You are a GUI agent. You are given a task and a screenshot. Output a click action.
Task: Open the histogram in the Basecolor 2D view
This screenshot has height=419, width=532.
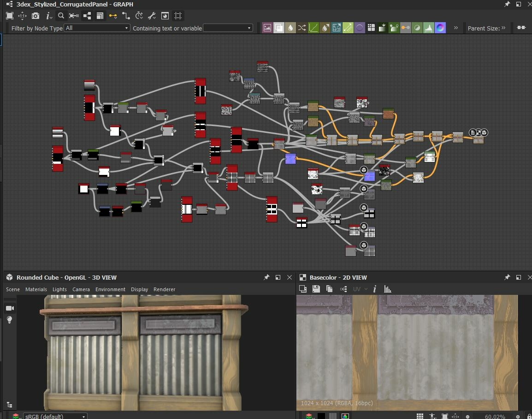387,289
